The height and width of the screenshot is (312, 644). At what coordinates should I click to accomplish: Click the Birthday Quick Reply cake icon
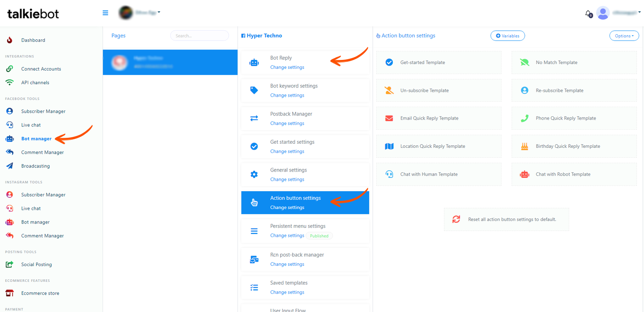pos(524,146)
